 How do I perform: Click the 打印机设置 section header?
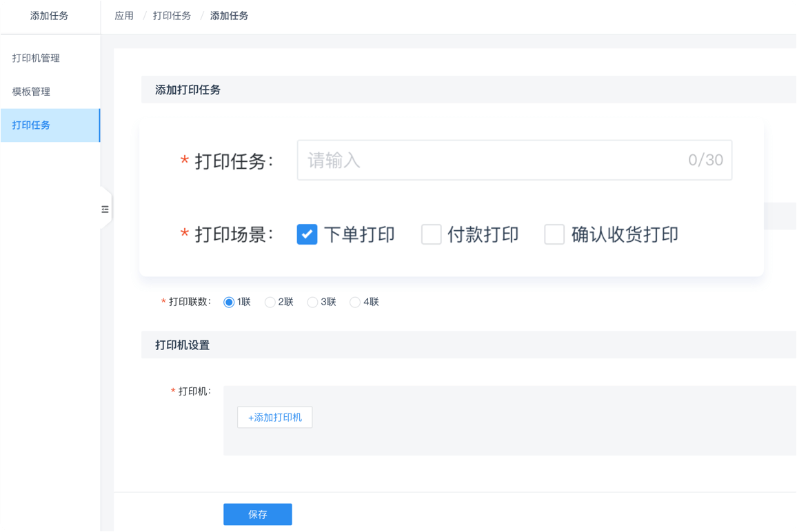pos(182,345)
